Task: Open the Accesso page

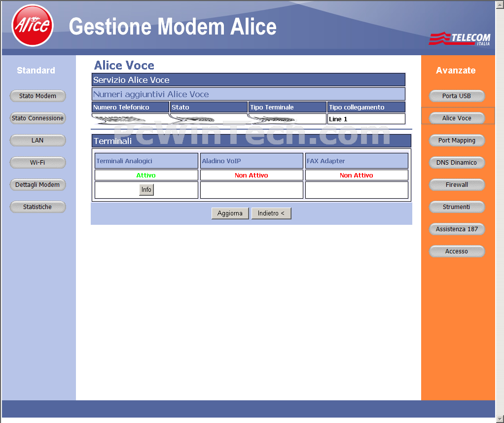Action: click(x=457, y=251)
